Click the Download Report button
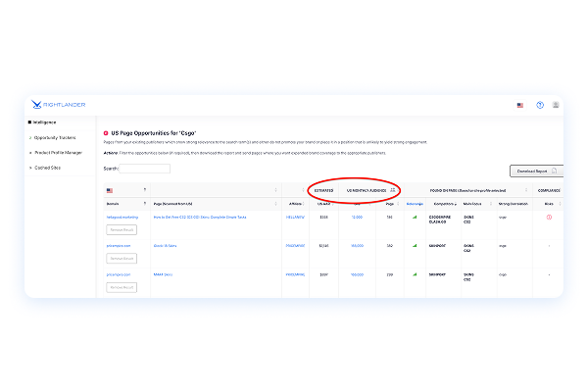The height and width of the screenshot is (392, 588). [x=535, y=171]
